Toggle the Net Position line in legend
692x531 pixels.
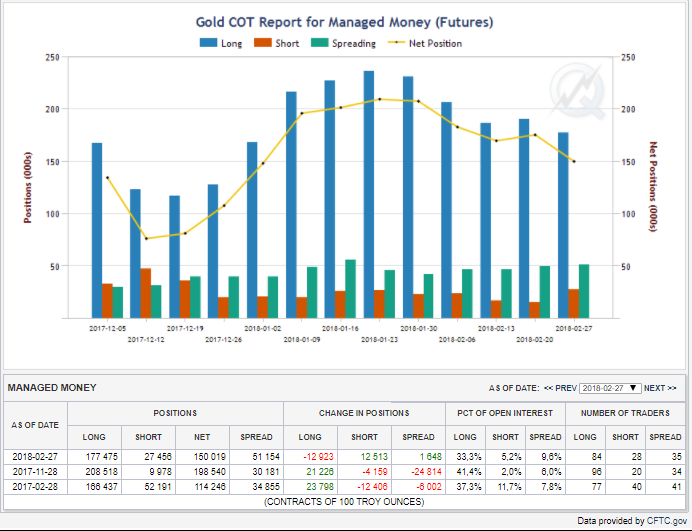point(425,43)
